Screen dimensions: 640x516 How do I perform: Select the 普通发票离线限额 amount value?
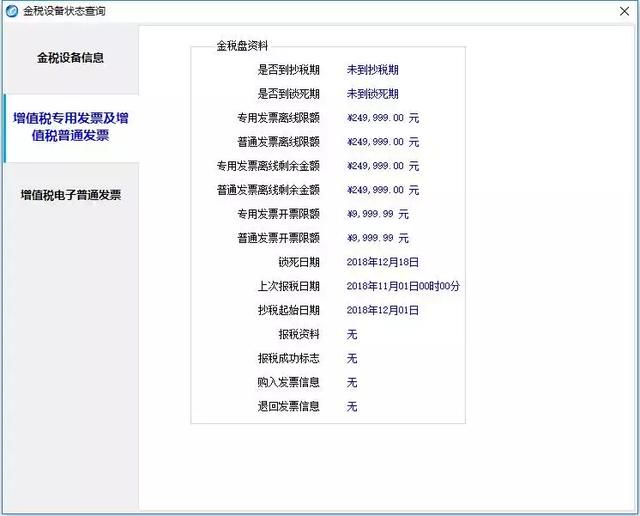tap(383, 142)
